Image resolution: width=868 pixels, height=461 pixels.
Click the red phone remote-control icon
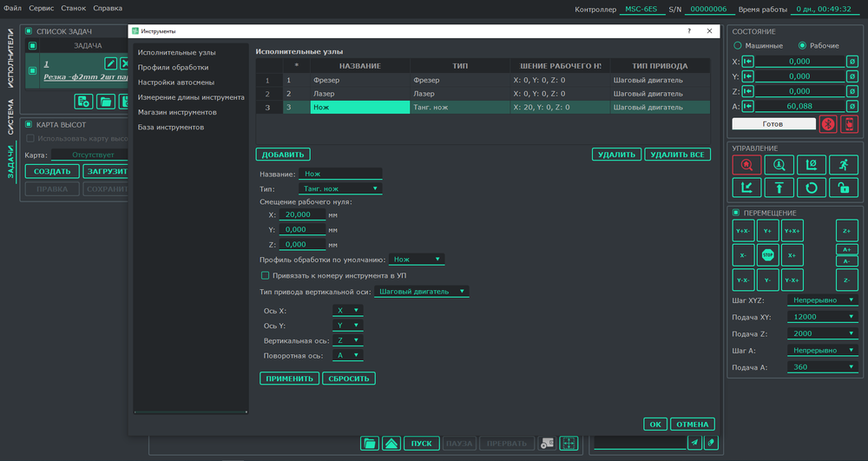coord(849,124)
